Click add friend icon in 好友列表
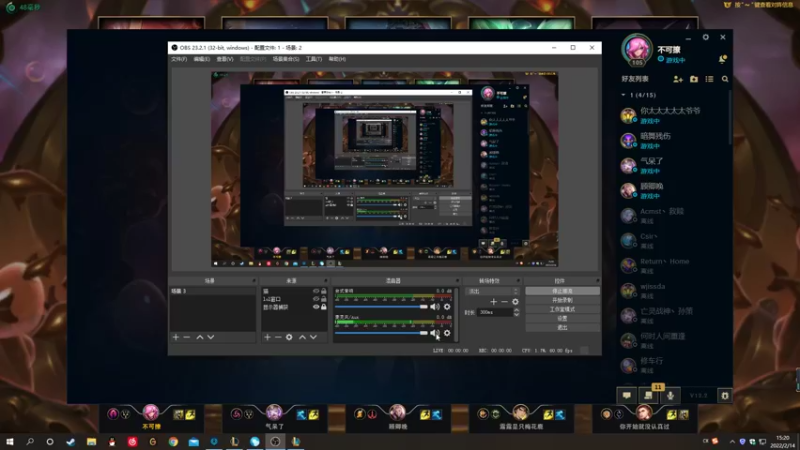 coord(678,79)
